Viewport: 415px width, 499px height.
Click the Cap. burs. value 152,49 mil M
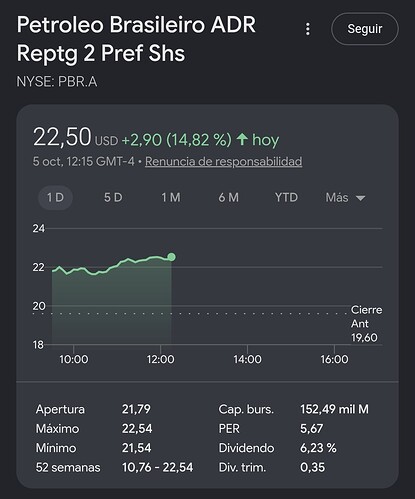point(334,409)
